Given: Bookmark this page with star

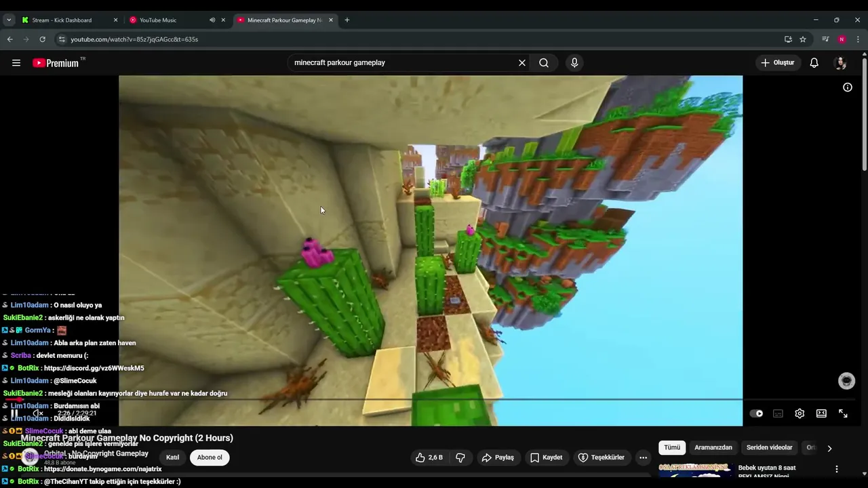Looking at the screenshot, I should coord(803,39).
